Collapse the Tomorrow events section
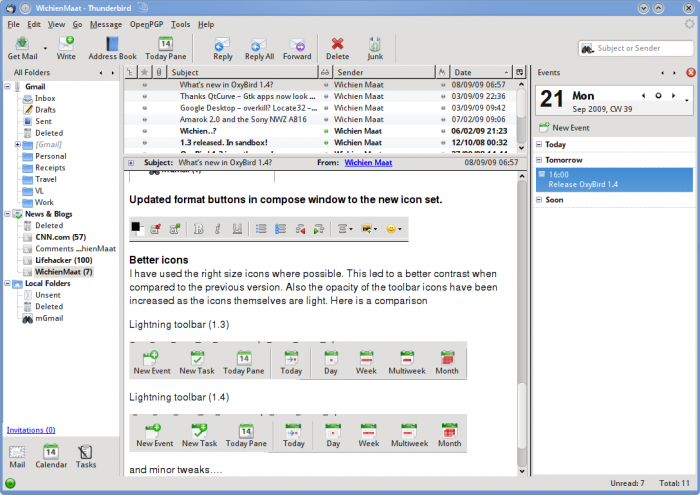This screenshot has height=495, width=700. tap(539, 160)
